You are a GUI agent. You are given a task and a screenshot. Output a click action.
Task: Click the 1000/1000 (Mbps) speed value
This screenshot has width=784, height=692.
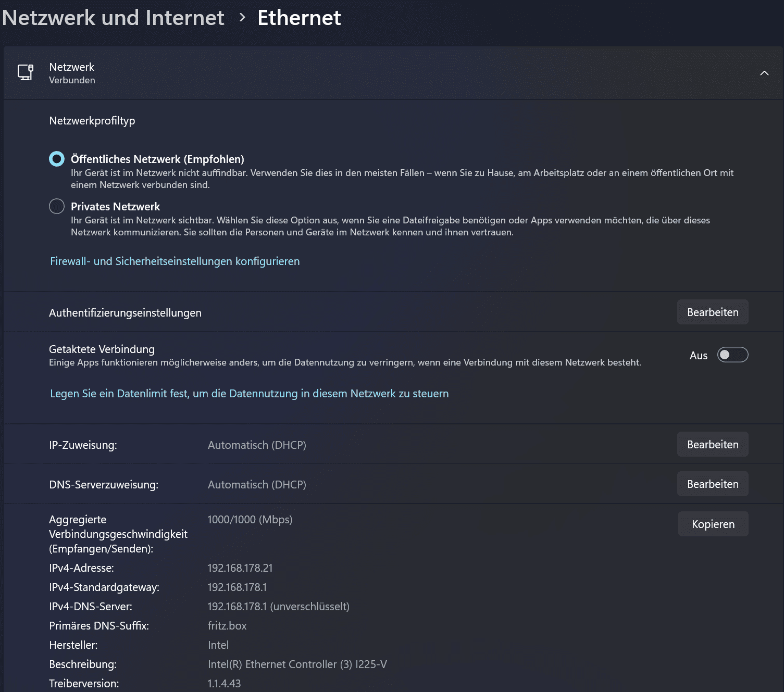pos(250,520)
